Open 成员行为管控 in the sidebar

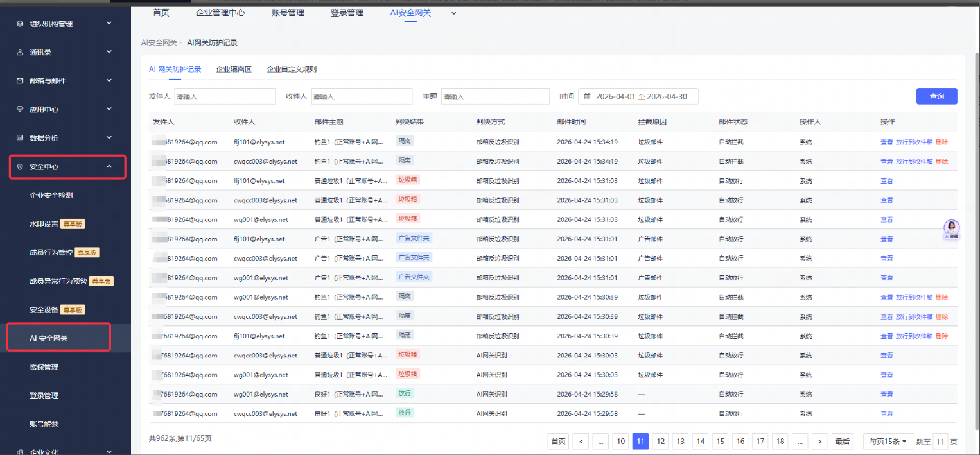51,252
